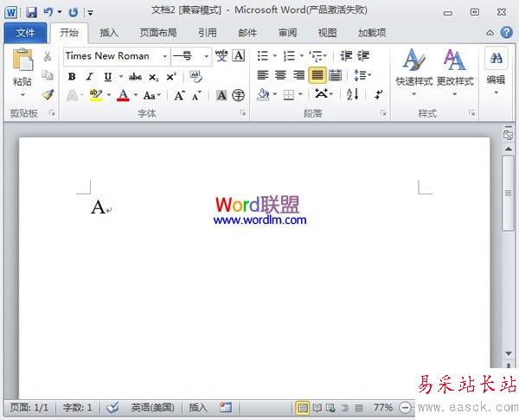Click spelling check icon in status bar
This screenshot has height=420, width=519.
pos(112,407)
